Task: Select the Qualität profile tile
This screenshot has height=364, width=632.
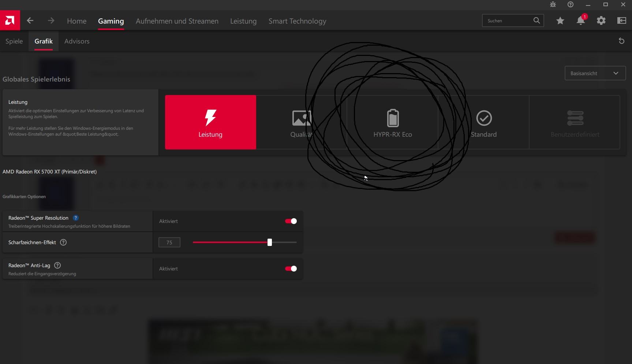Action: coord(302,122)
